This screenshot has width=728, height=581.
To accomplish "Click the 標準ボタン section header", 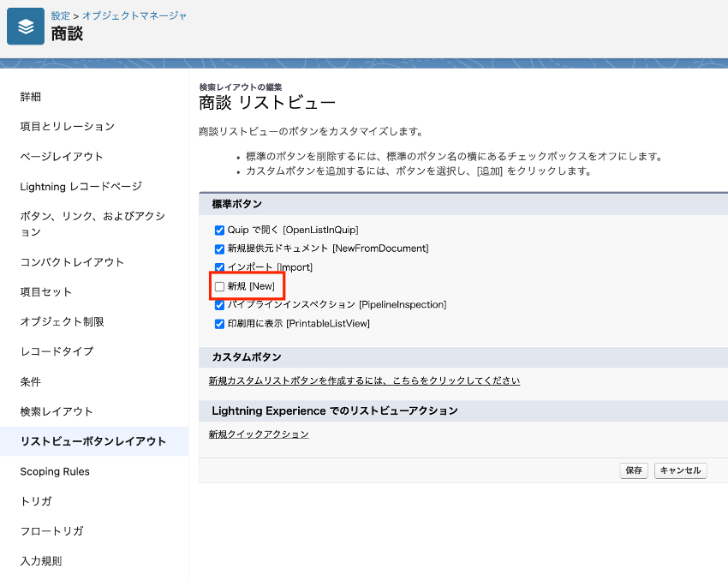I will [237, 204].
